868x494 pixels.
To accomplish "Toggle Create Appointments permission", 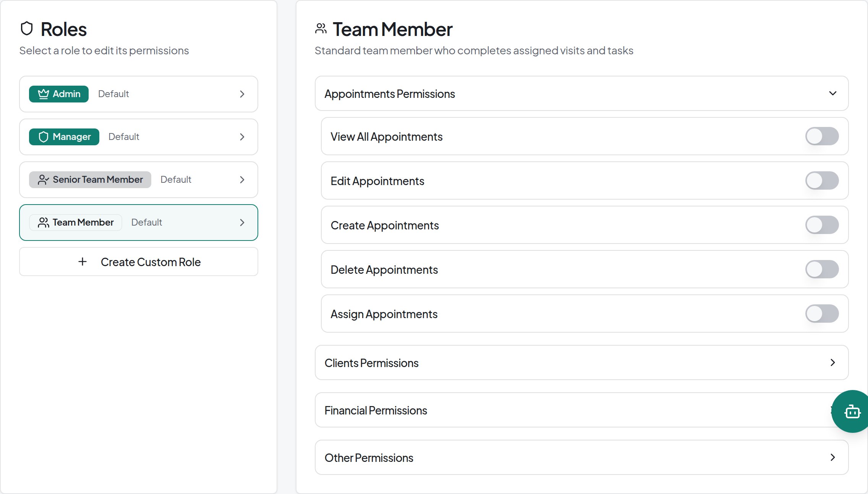I will pos(822,225).
